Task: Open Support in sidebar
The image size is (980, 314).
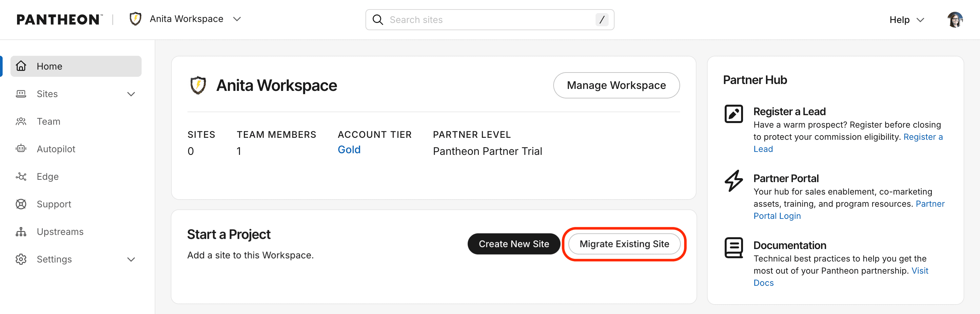Action: pyautogui.click(x=76, y=204)
